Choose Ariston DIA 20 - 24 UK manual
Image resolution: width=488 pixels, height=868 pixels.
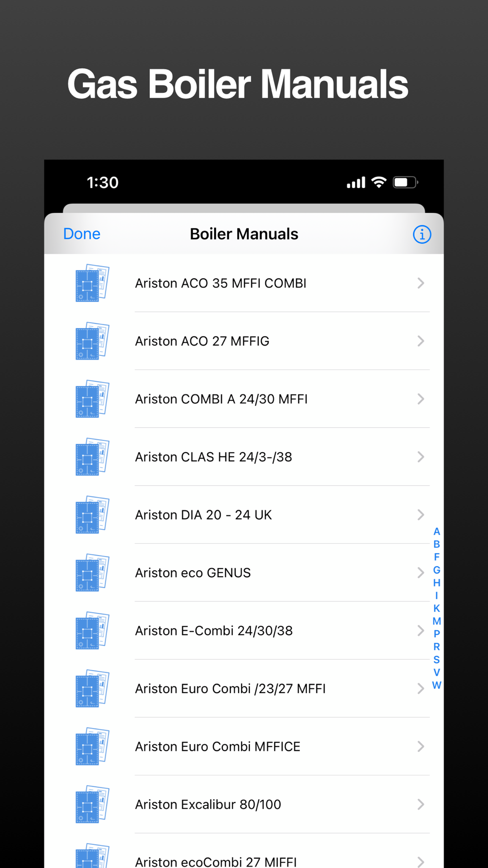(x=244, y=515)
